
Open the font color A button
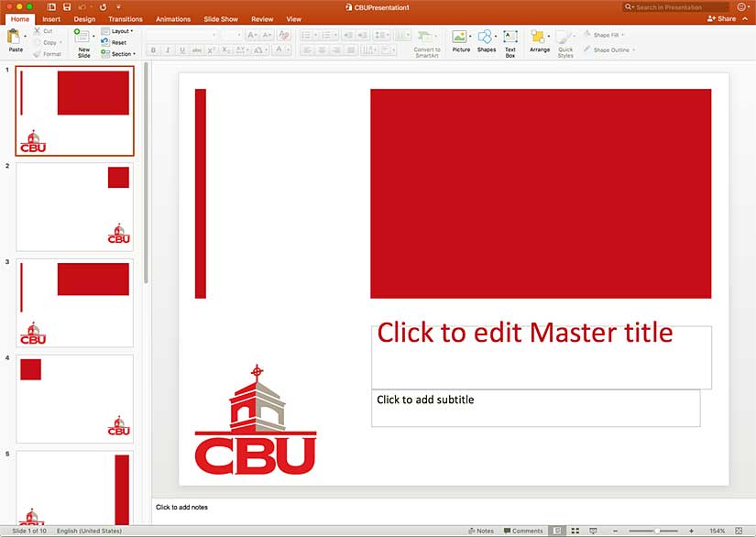pyautogui.click(x=279, y=49)
